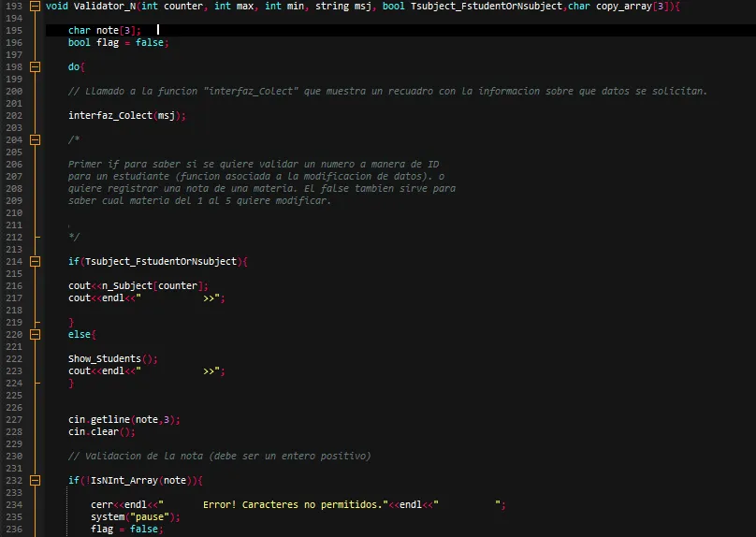
Task: Click 'bool flag = false;' at line 196
Action: 119,43
